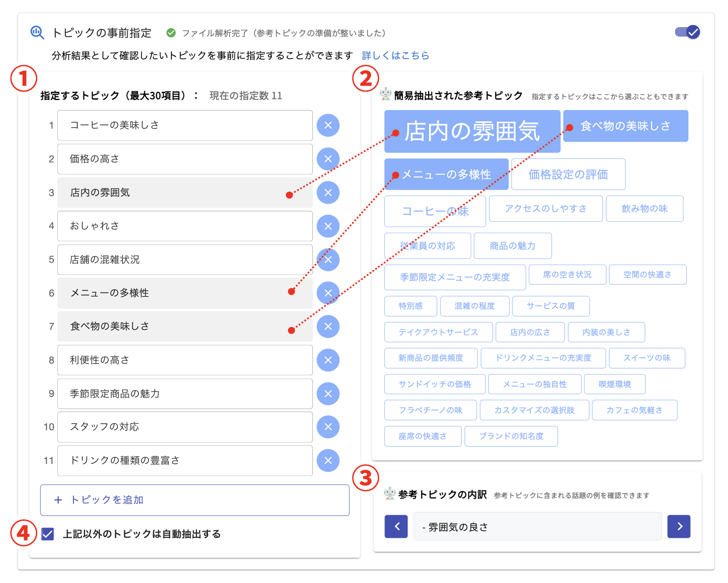
Task: Deselect the highlighted 食べ物の美味しさ chip
Action: (x=625, y=126)
